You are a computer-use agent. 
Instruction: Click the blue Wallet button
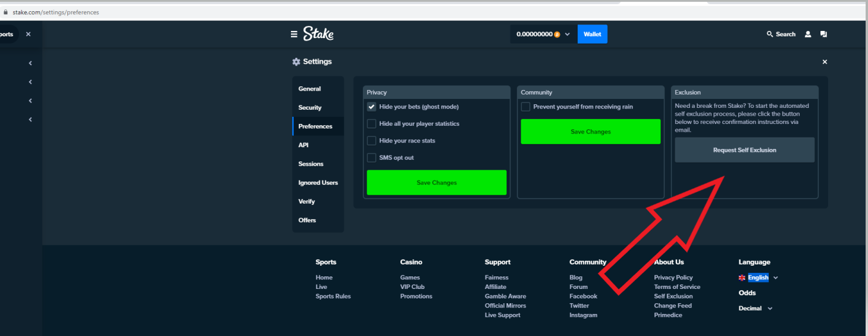click(x=593, y=35)
